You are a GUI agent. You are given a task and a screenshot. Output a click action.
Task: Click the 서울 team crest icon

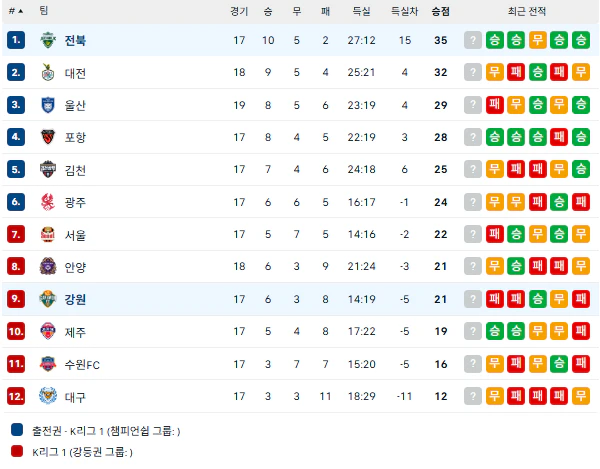click(48, 234)
